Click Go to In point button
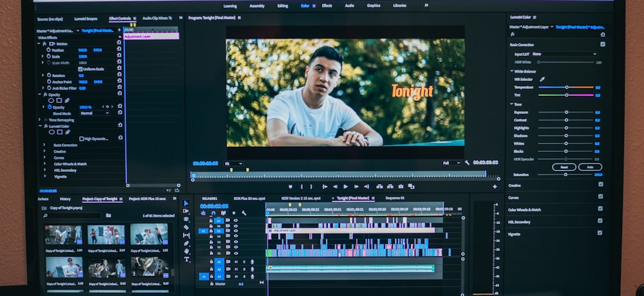Screen dimensions: 644x296 (325, 187)
